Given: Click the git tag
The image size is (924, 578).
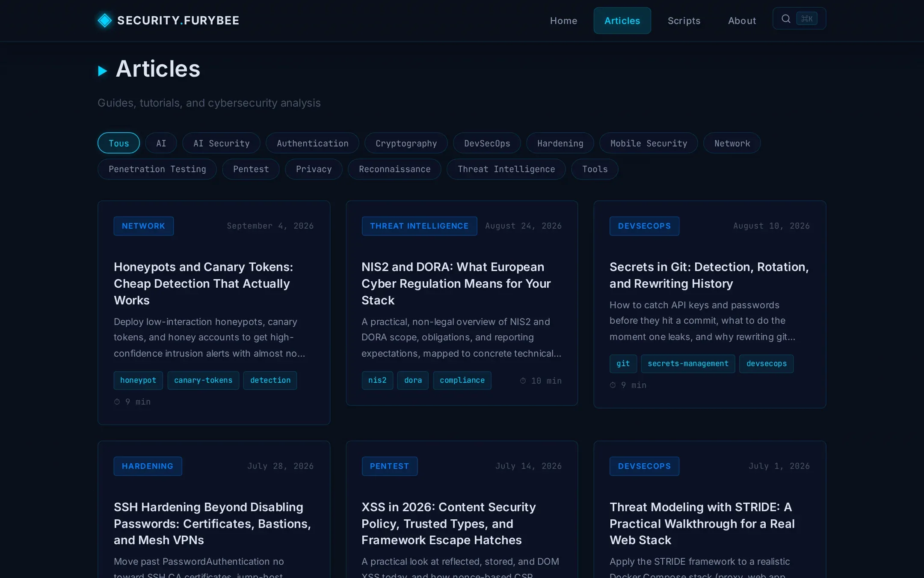Looking at the screenshot, I should tap(623, 363).
